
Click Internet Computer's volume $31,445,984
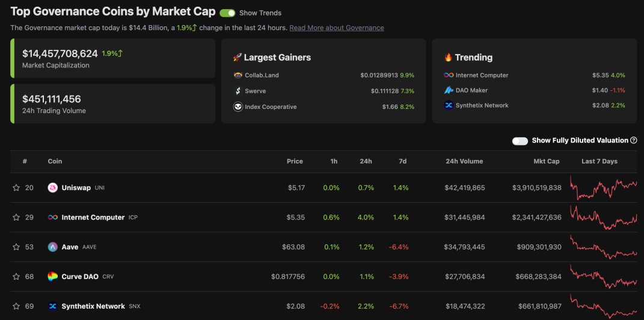pos(465,217)
